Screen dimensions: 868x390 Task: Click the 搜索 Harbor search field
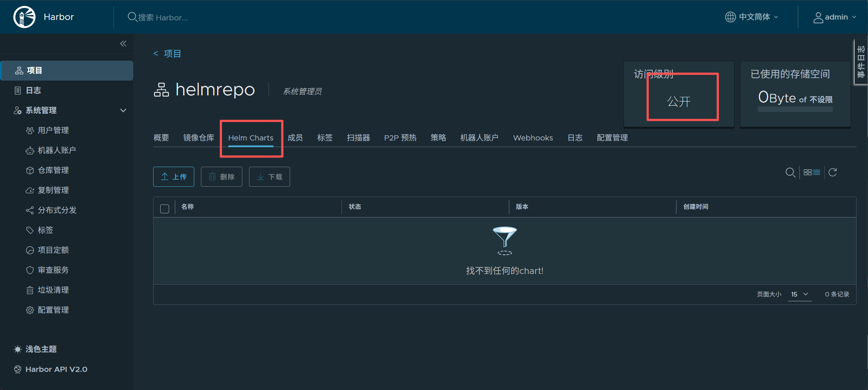163,17
